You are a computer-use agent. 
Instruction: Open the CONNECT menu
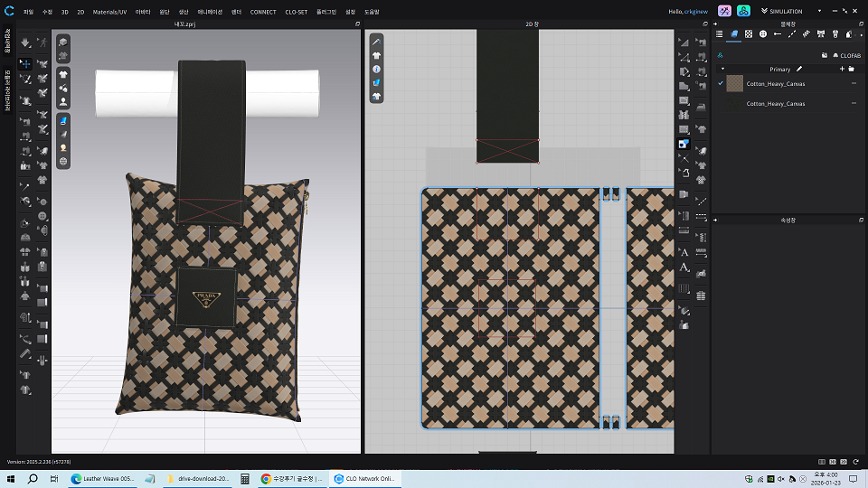[263, 12]
